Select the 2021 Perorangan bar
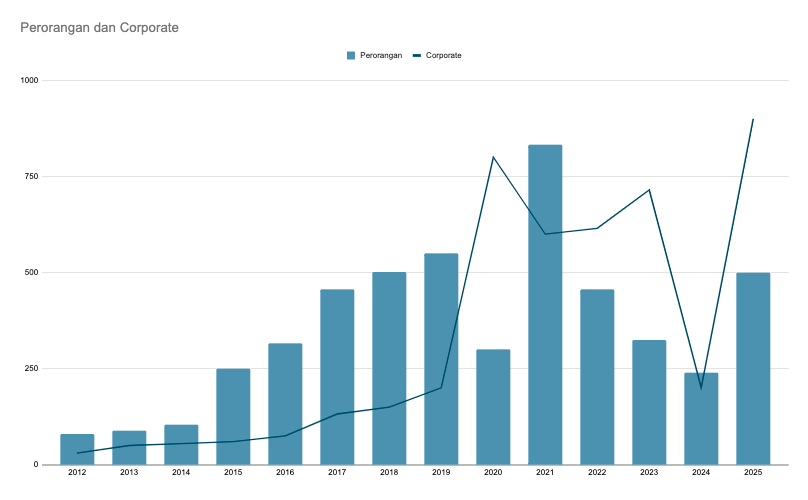This screenshot has height=500, width=808. point(545,304)
